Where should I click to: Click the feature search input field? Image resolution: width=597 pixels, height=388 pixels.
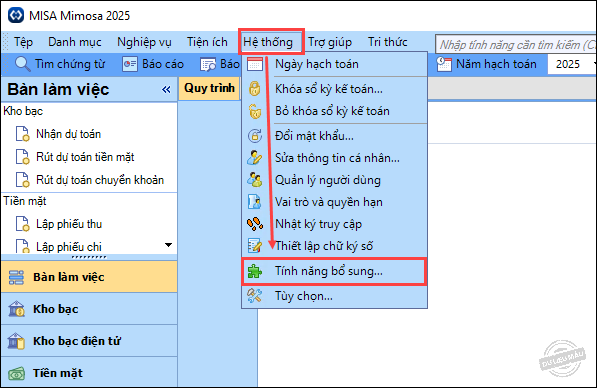tap(516, 44)
